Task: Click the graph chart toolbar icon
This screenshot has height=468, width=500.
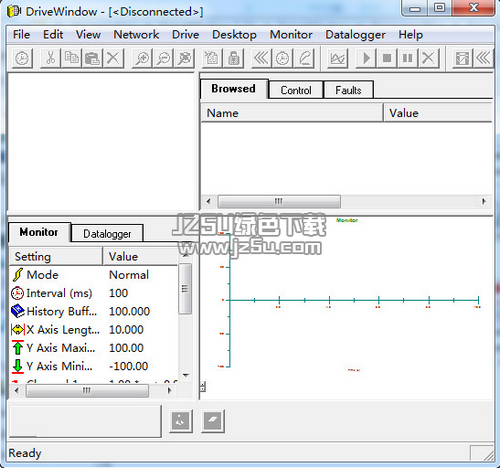Action: point(338,59)
